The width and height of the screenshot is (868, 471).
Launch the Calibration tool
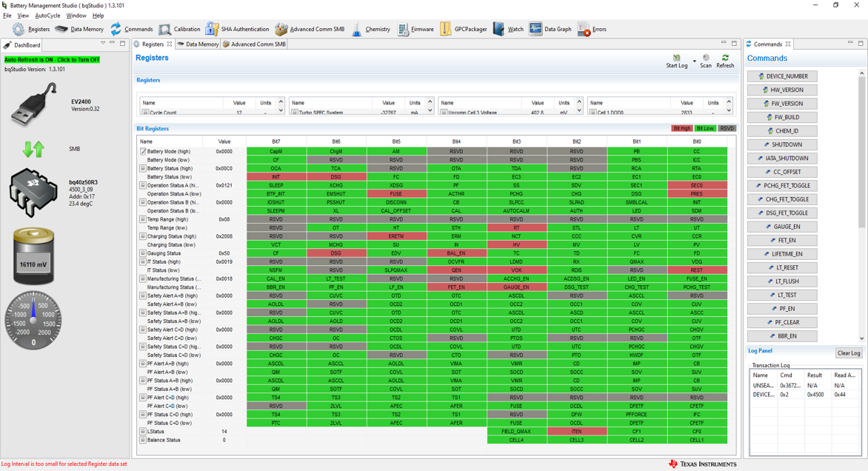pyautogui.click(x=179, y=30)
